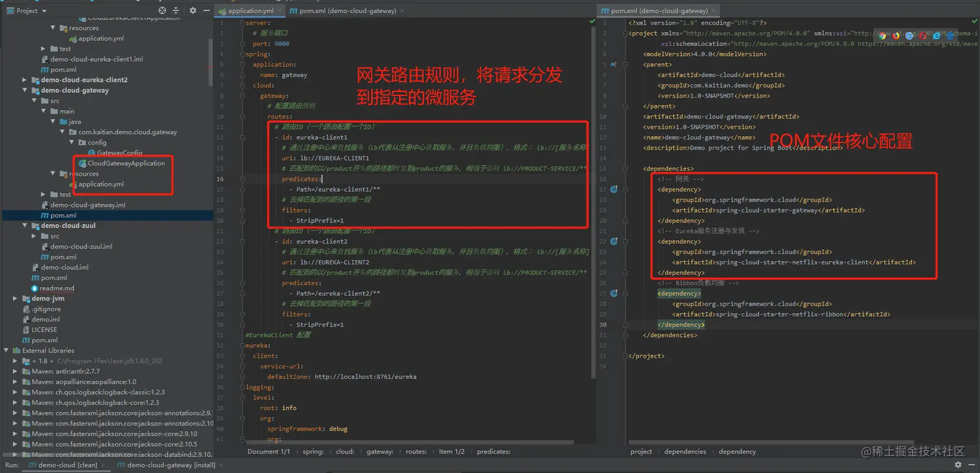This screenshot has width=980, height=473.
Task: Collapse the demo-cloud-zuul module
Action: click(x=25, y=226)
